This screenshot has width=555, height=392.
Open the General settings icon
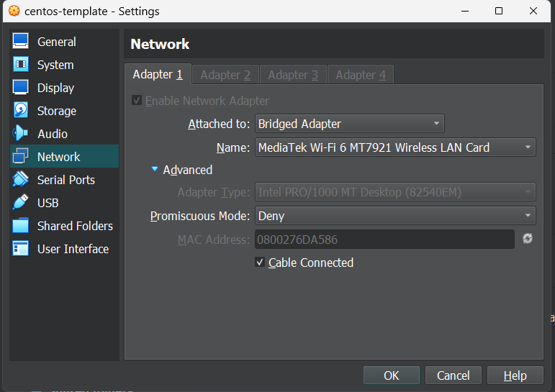(x=21, y=42)
